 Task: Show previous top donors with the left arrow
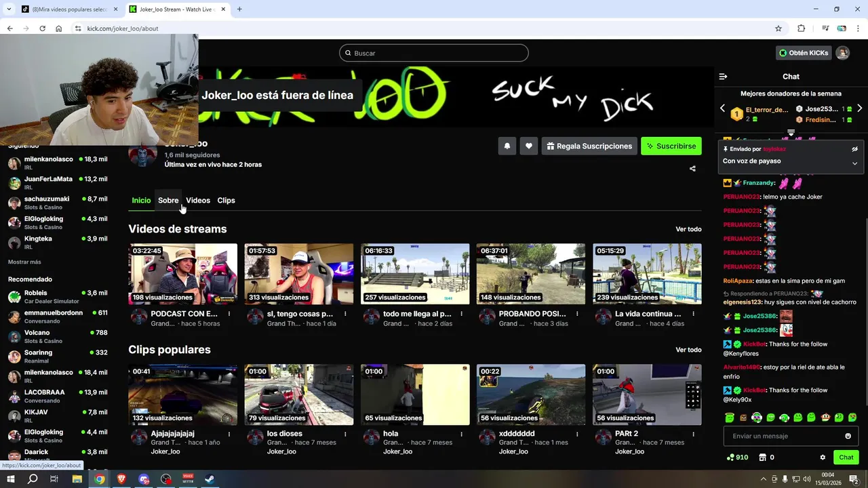(x=722, y=108)
